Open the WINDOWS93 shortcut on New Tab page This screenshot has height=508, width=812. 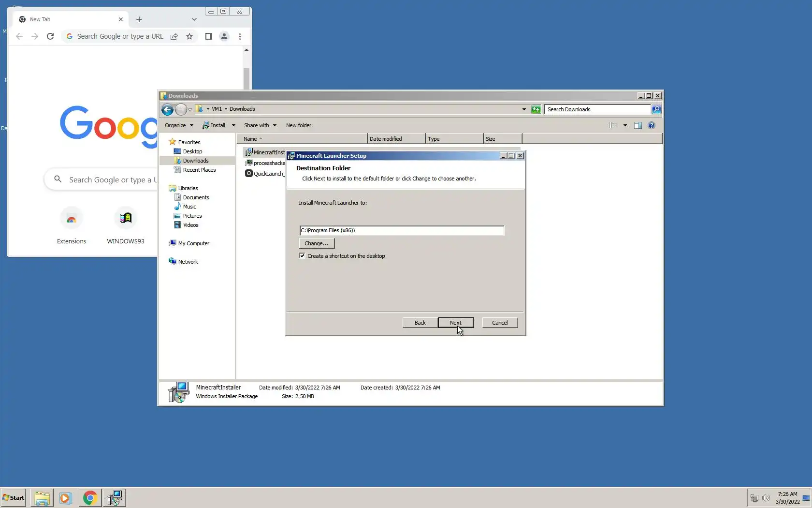tap(126, 226)
